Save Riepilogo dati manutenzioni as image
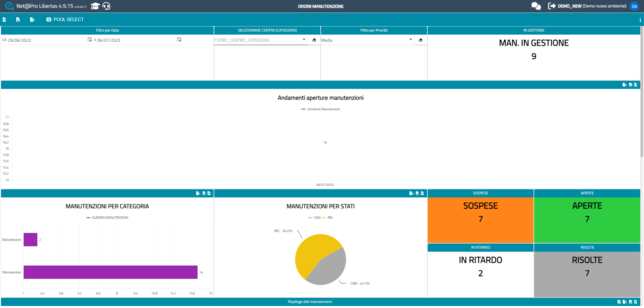Screen dimensions: 644x308 (630, 302)
